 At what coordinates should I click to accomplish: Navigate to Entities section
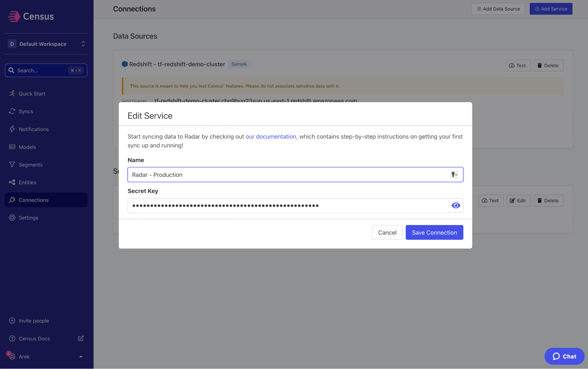point(27,182)
